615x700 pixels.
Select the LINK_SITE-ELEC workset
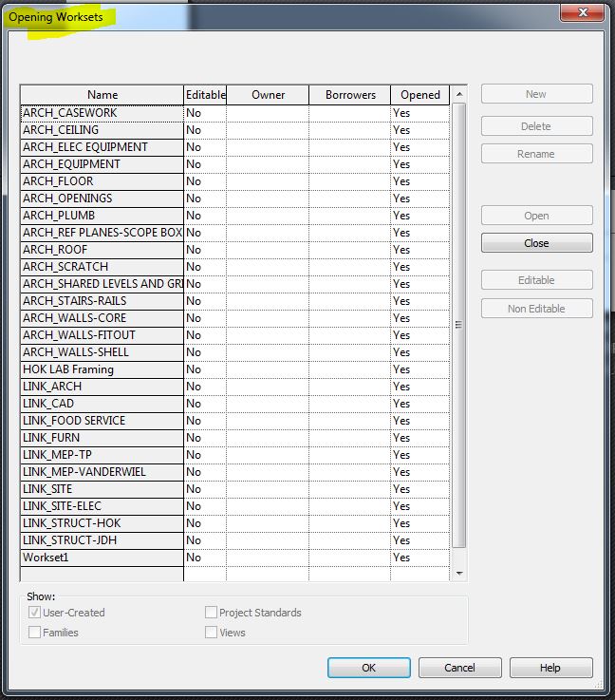(x=102, y=506)
